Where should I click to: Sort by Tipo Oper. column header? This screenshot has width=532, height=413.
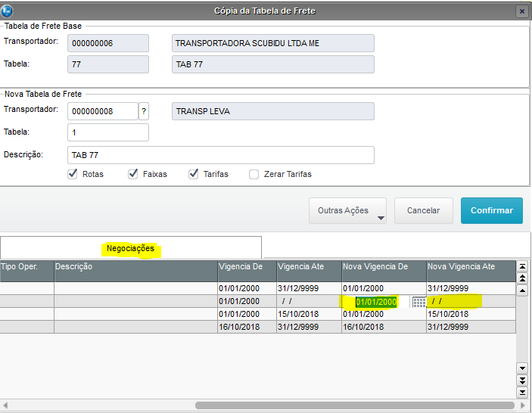[26, 271]
